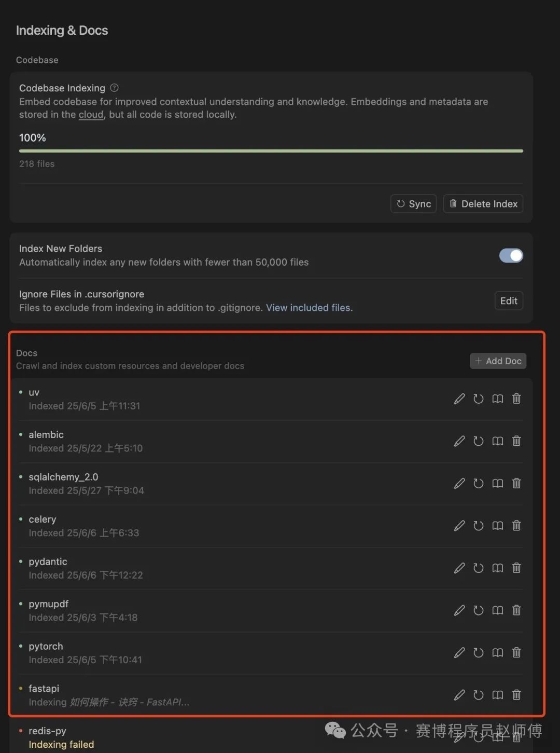Select the pymupdf doc name
The height and width of the screenshot is (753, 560).
point(49,604)
